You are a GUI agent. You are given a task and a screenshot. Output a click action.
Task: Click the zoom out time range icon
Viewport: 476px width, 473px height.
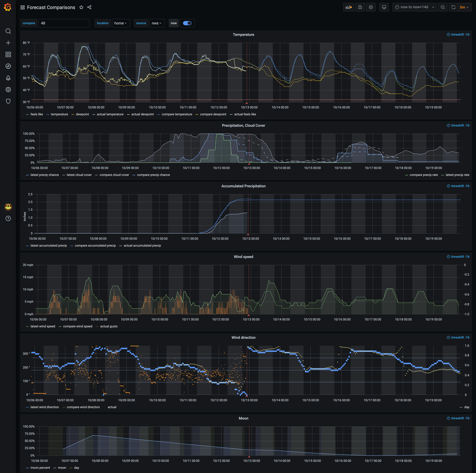443,7
